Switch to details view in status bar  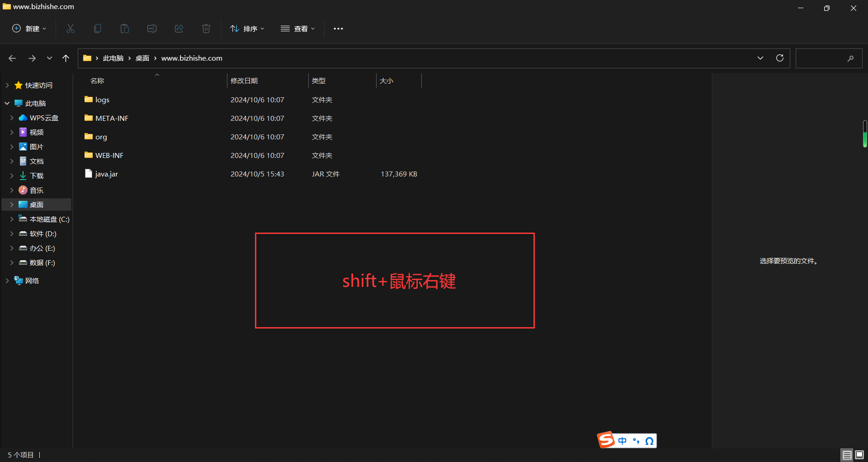tap(847, 455)
